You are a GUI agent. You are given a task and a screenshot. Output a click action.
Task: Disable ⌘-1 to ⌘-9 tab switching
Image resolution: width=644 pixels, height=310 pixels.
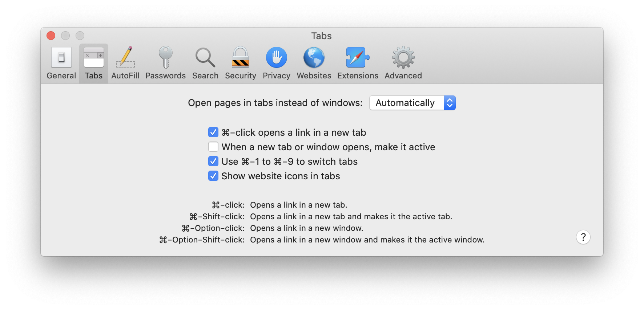pyautogui.click(x=213, y=161)
